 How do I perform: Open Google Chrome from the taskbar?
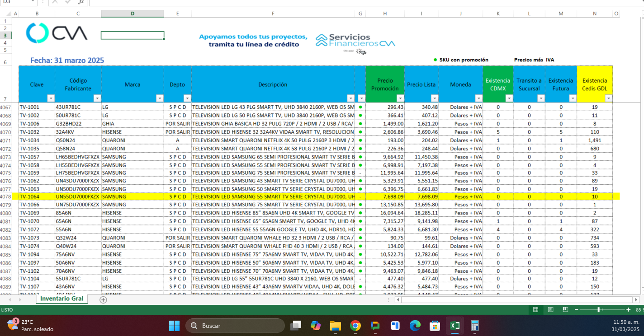(x=355, y=326)
